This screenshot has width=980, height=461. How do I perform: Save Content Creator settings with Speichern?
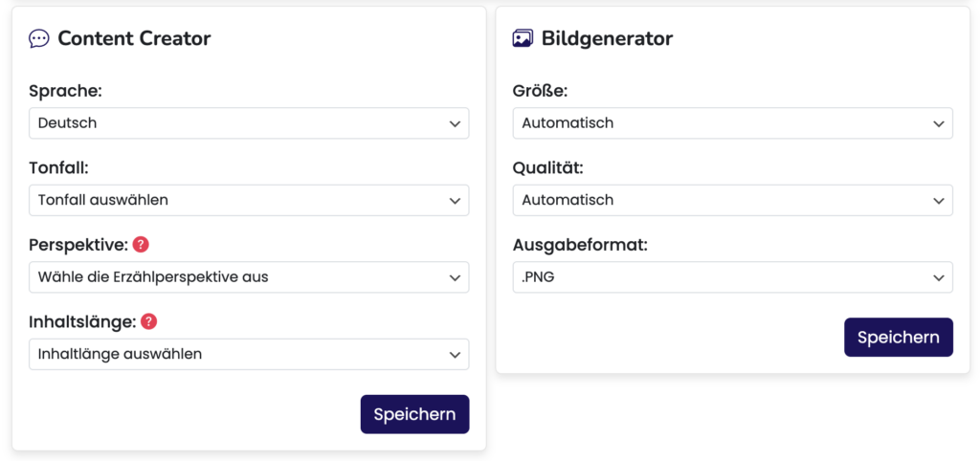(414, 414)
